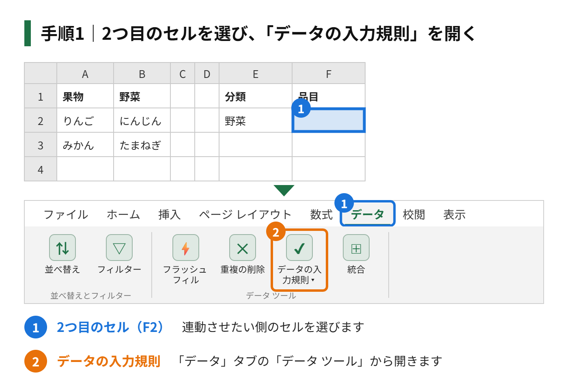Select row 3 header
Image resolution: width=568 pixels, height=392 pixels.
click(41, 145)
